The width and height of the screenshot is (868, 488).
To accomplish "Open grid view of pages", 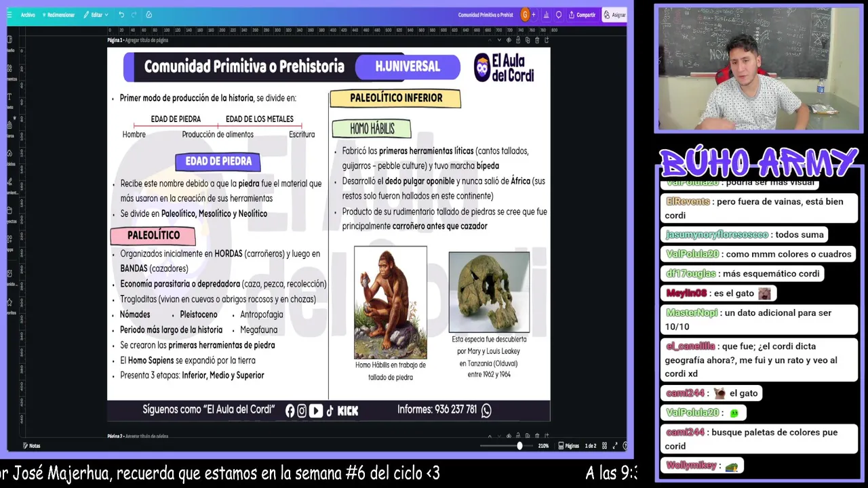I will coord(604,445).
